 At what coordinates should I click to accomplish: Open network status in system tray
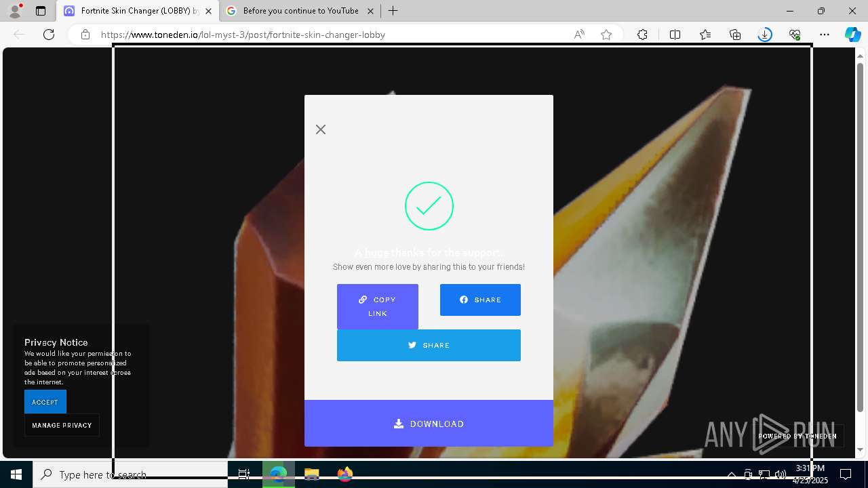764,474
